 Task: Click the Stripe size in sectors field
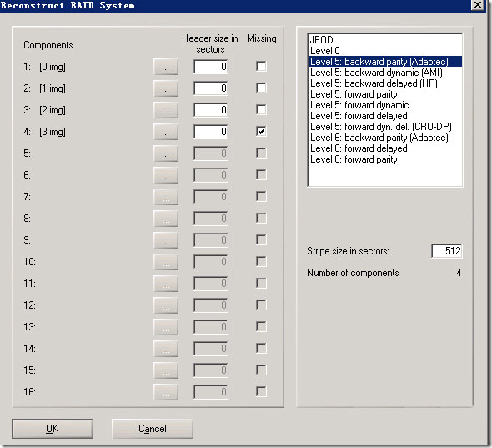446,251
